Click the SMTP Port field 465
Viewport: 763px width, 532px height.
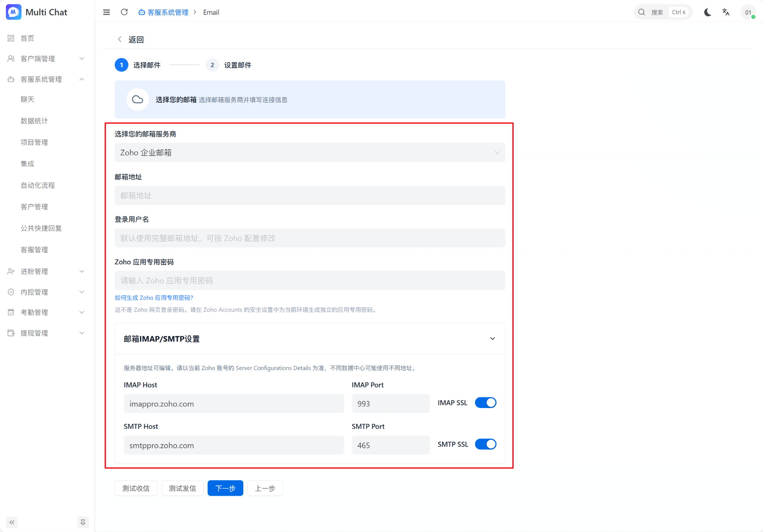click(x=391, y=445)
